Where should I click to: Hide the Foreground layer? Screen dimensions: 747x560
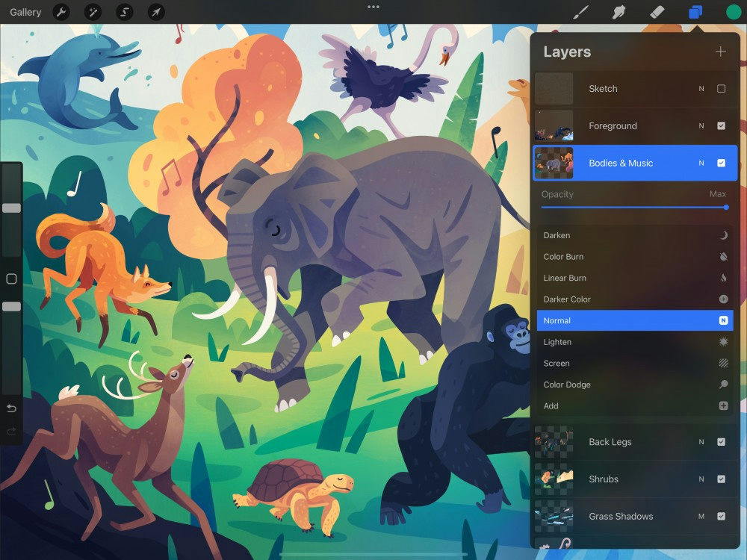(x=722, y=125)
